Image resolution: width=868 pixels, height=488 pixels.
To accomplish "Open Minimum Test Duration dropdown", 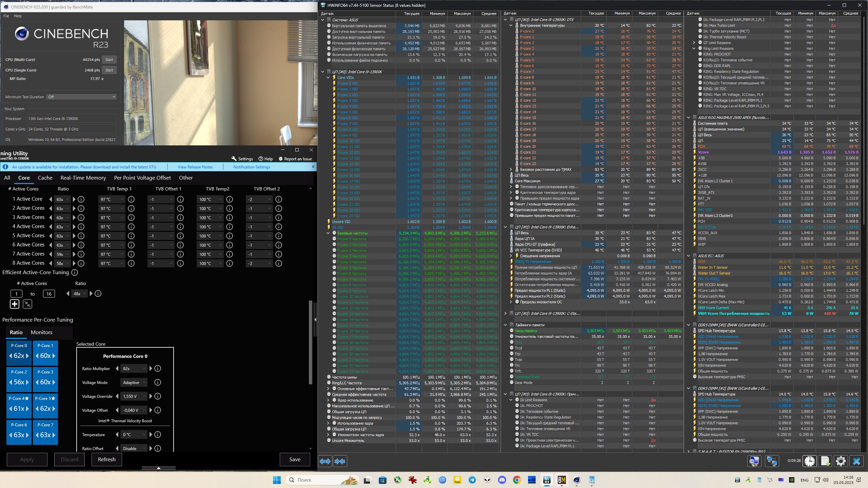I will tap(81, 97).
